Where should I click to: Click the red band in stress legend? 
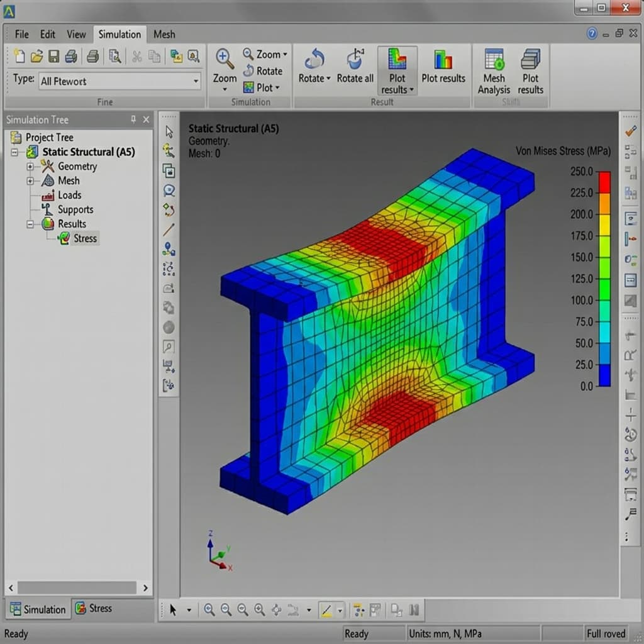click(604, 182)
